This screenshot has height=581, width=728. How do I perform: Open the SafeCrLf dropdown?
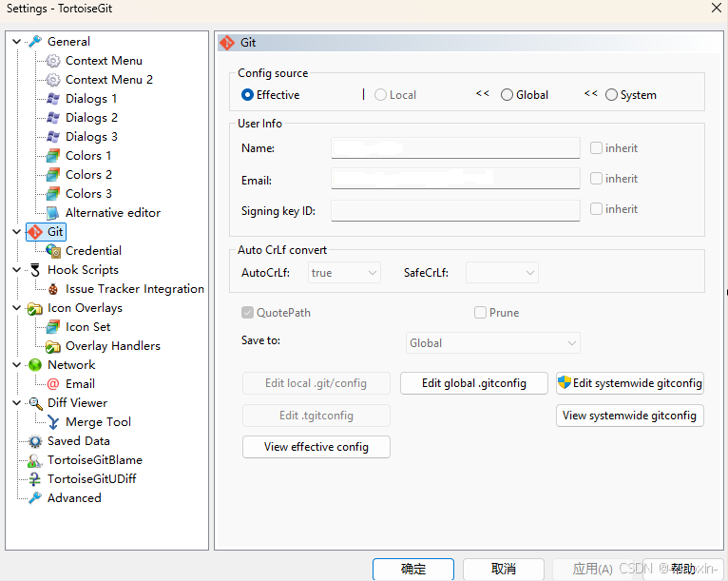pyautogui.click(x=502, y=273)
